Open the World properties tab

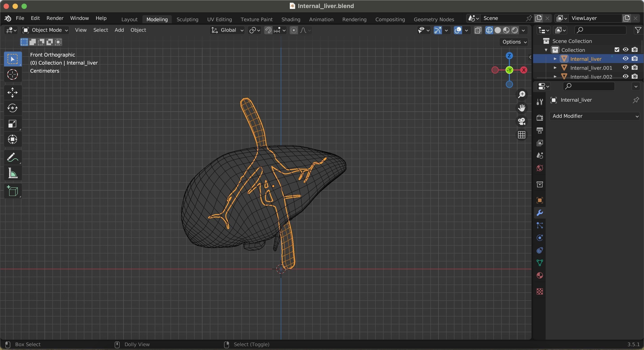540,168
